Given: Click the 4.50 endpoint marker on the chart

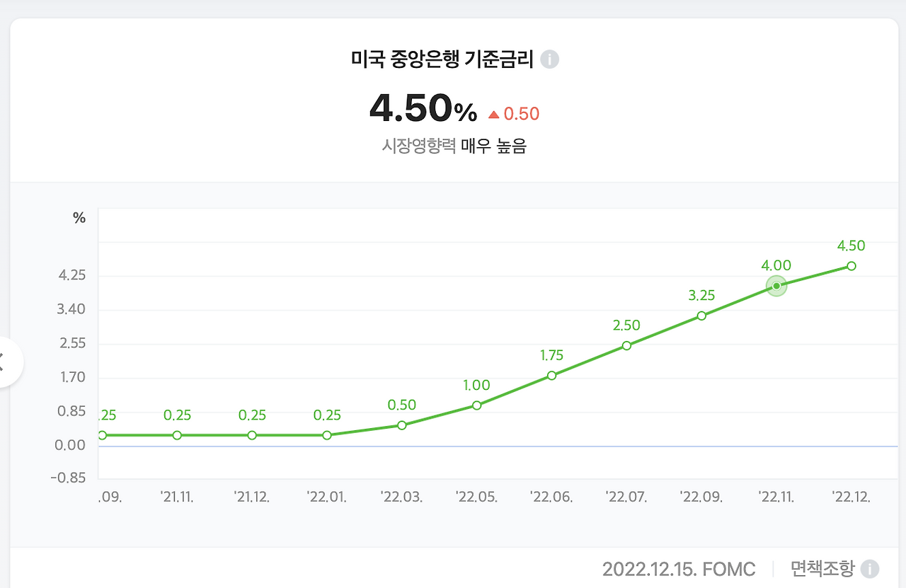Looking at the screenshot, I should pyautogui.click(x=851, y=265).
